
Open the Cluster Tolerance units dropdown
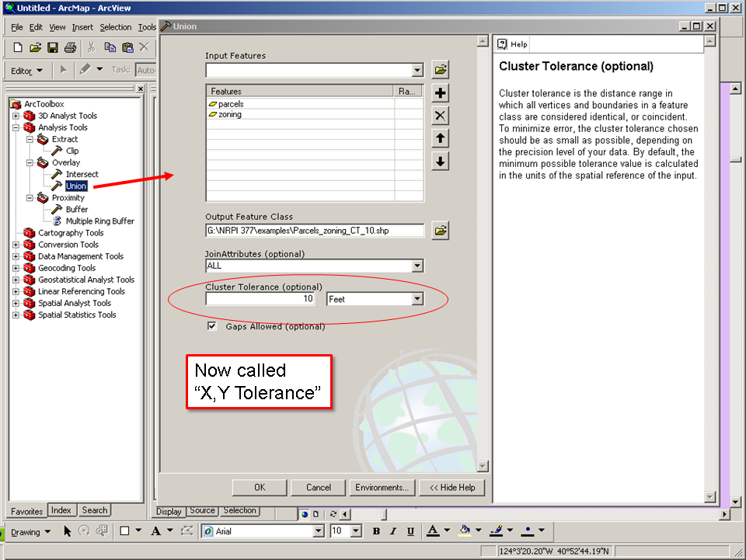[417, 299]
